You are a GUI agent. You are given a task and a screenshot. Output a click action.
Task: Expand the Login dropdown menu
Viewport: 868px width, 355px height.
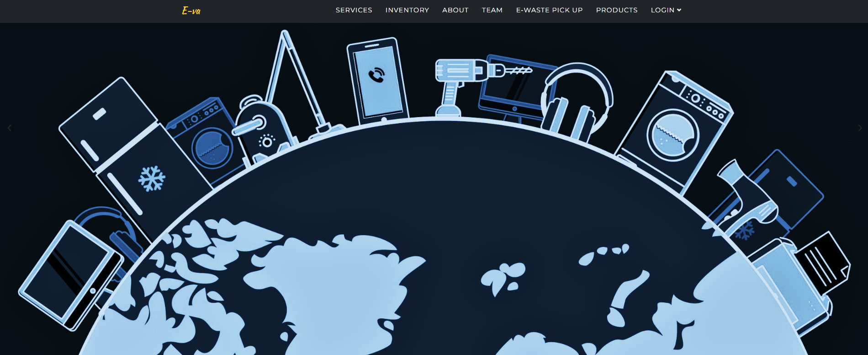point(666,10)
